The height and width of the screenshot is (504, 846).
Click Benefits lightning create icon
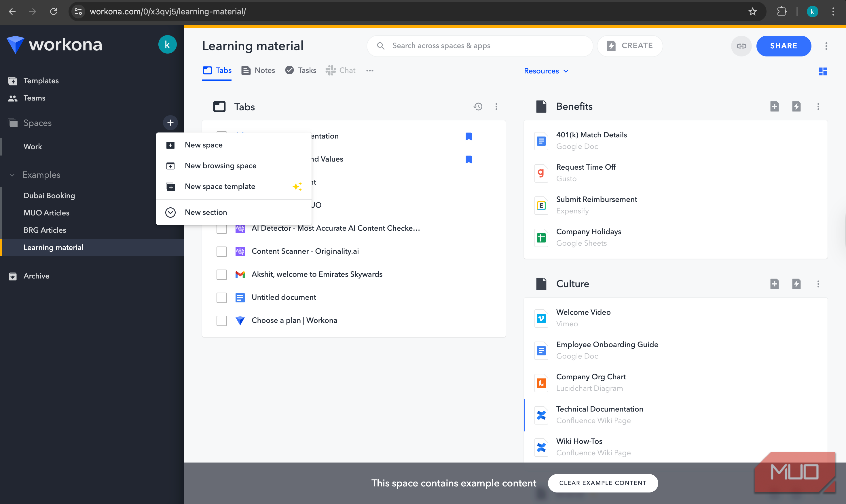click(x=796, y=107)
